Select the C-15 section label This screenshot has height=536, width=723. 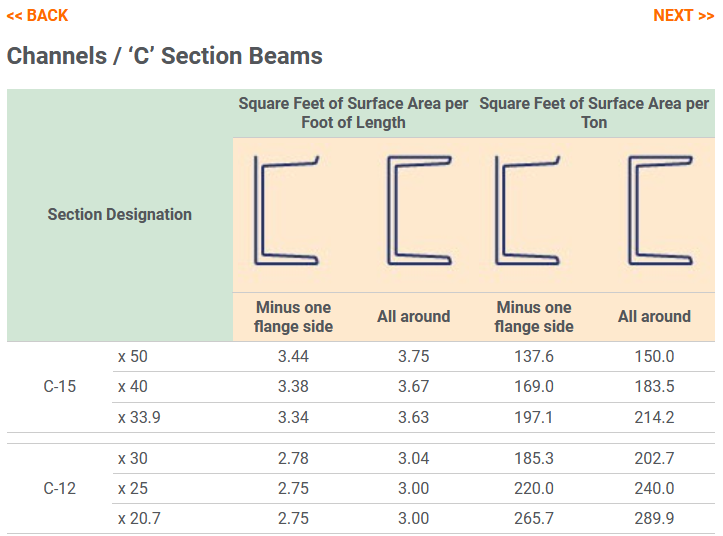click(x=60, y=387)
